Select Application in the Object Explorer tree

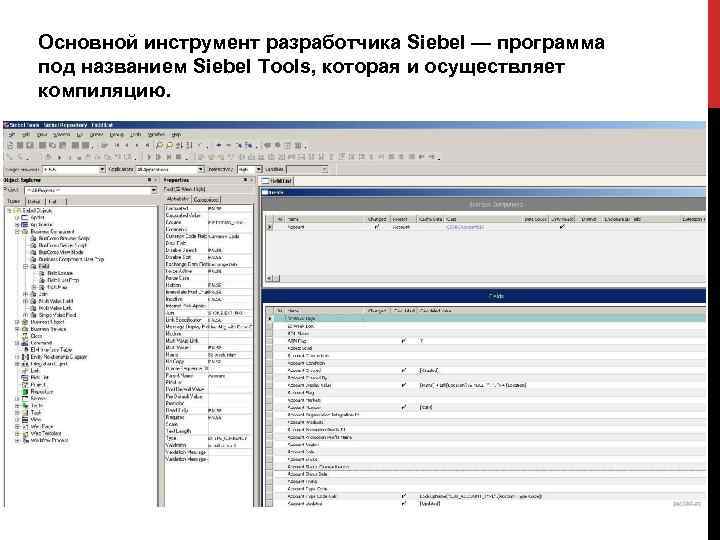(41, 225)
